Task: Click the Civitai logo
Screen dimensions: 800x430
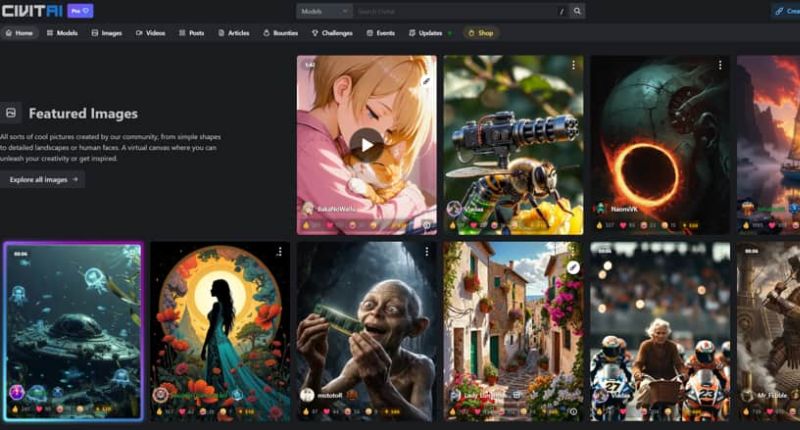Action: (30, 11)
